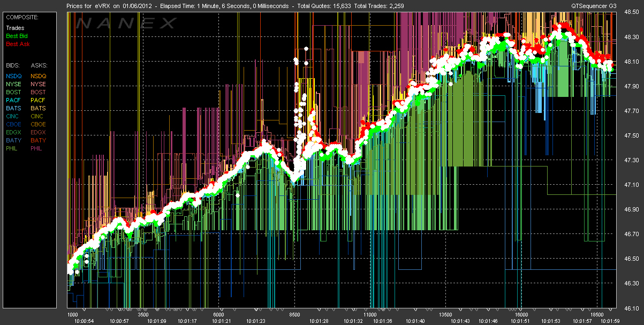The height and width of the screenshot is (325, 644).
Task: Click the 1000 sequence axis label
Action: click(73, 315)
